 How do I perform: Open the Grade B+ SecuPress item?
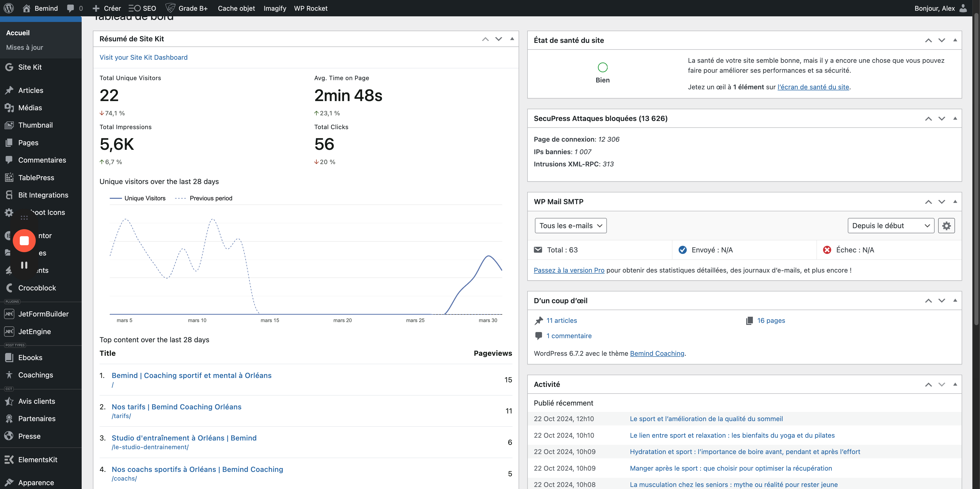pyautogui.click(x=186, y=8)
